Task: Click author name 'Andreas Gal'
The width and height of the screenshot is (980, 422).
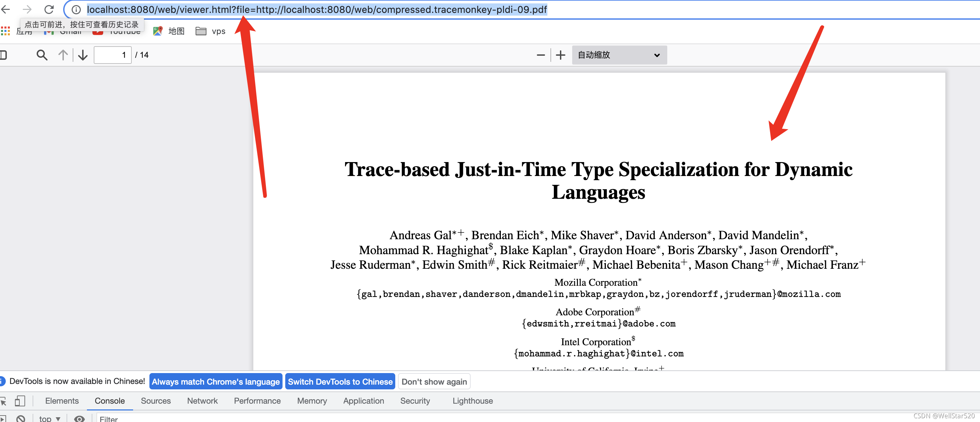Action: pyautogui.click(x=421, y=235)
